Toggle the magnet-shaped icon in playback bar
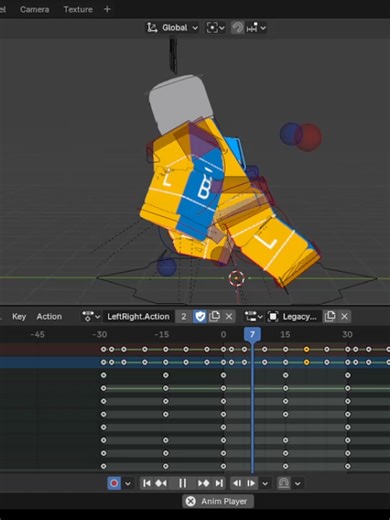The image size is (390, 520). 284,483
